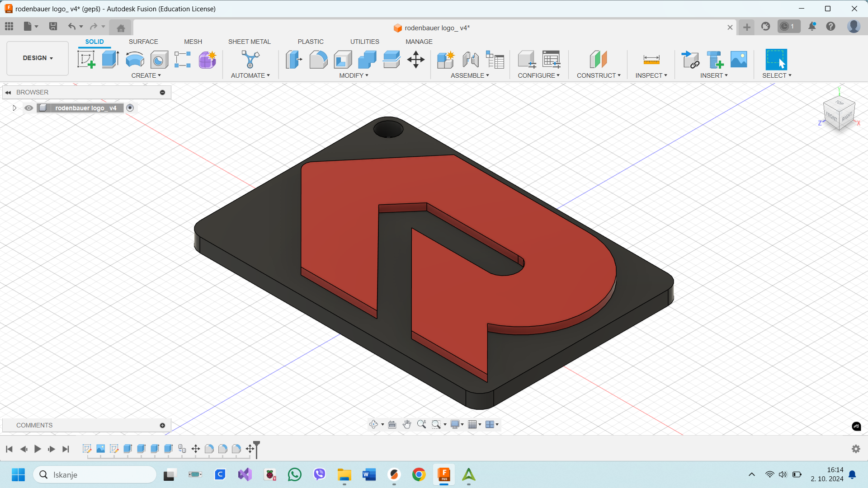Viewport: 868px width, 488px height.
Task: Collapse the Browser panel with the minus button
Action: click(x=162, y=92)
